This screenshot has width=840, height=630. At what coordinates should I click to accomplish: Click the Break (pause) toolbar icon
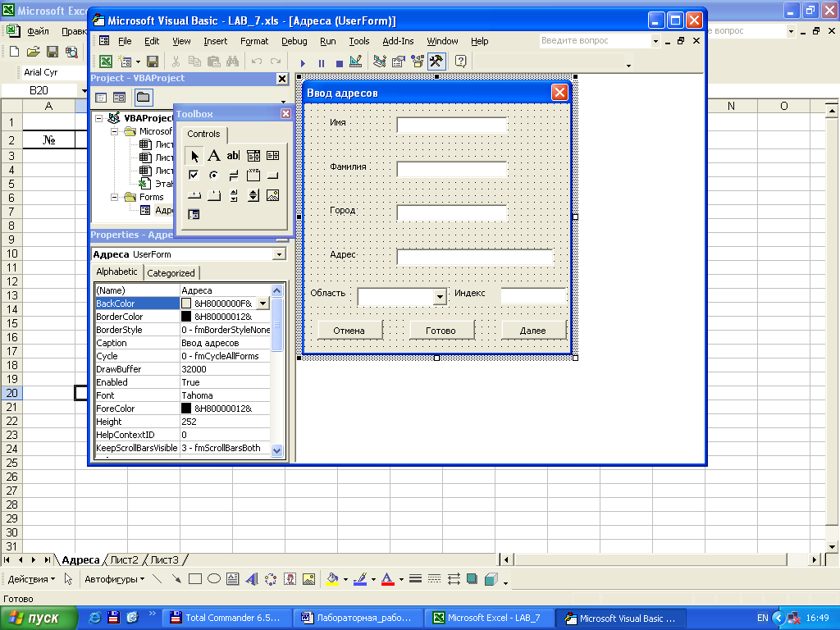click(x=322, y=62)
